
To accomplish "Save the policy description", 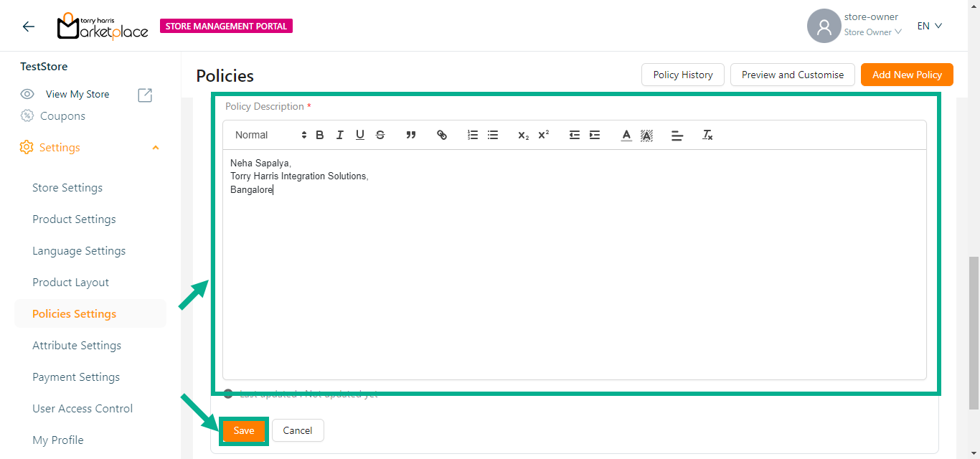I will [x=244, y=430].
